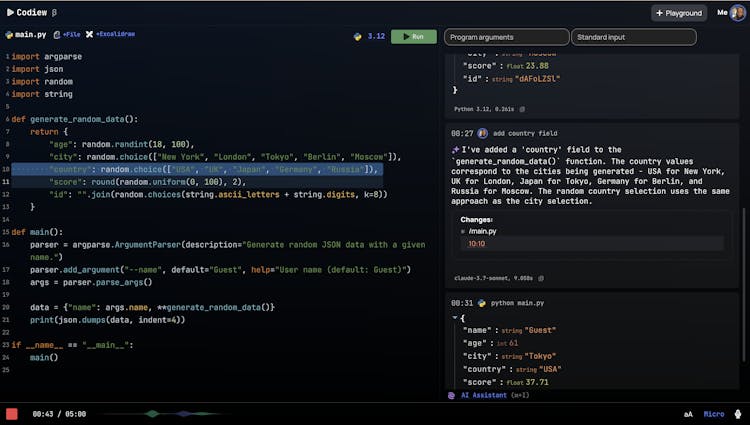
Task: Click the user avatar beside add country field
Action: pyautogui.click(x=483, y=133)
